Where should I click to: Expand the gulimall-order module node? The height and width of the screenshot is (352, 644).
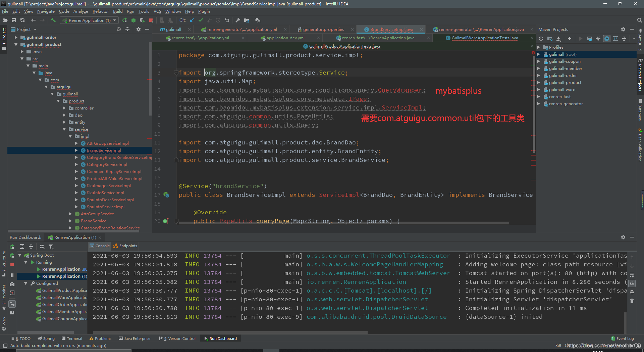pos(16,37)
